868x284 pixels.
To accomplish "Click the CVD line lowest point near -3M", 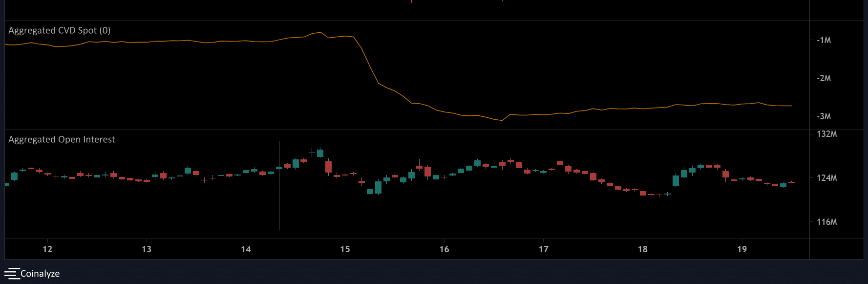I will pyautogui.click(x=502, y=120).
